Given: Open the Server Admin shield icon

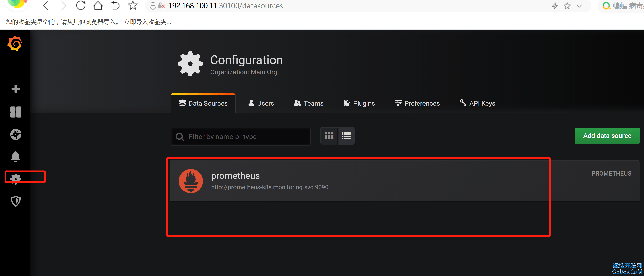Looking at the screenshot, I should point(15,201).
